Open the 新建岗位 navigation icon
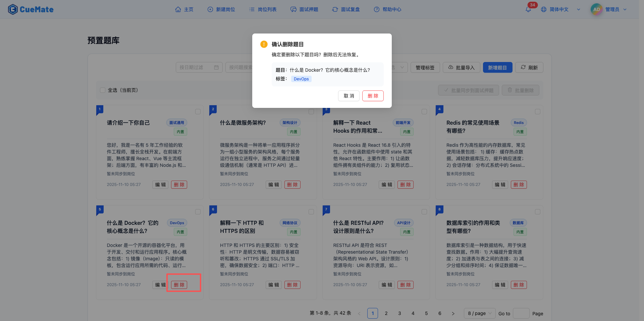The width and height of the screenshot is (644, 321). click(x=210, y=9)
